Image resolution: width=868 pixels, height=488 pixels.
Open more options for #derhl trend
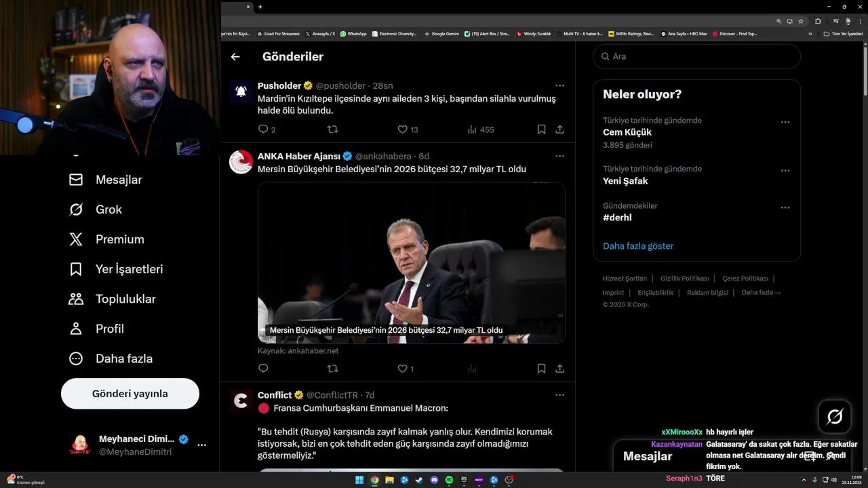pyautogui.click(x=785, y=207)
